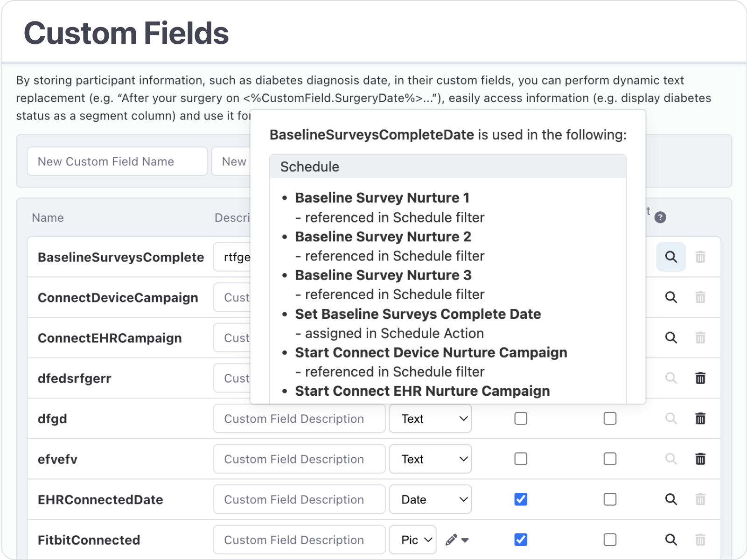The width and height of the screenshot is (747, 560).
Task: Click the Schedule section header in popup
Action: click(448, 167)
